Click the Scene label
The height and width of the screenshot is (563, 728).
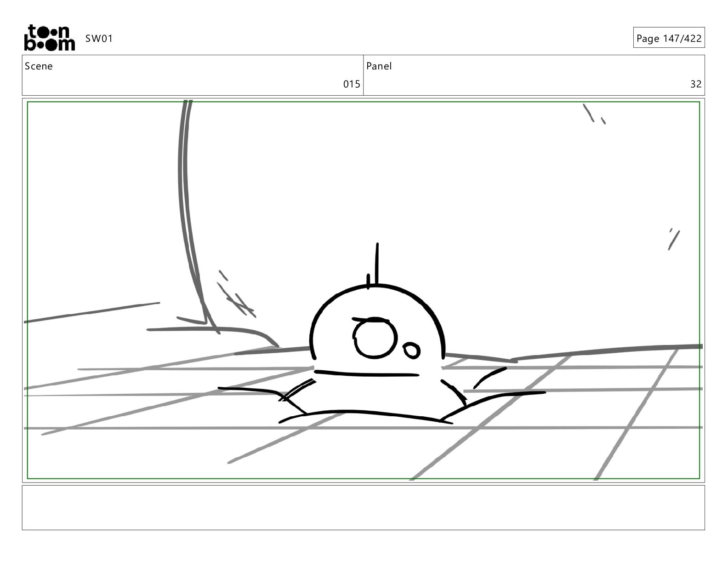[39, 66]
